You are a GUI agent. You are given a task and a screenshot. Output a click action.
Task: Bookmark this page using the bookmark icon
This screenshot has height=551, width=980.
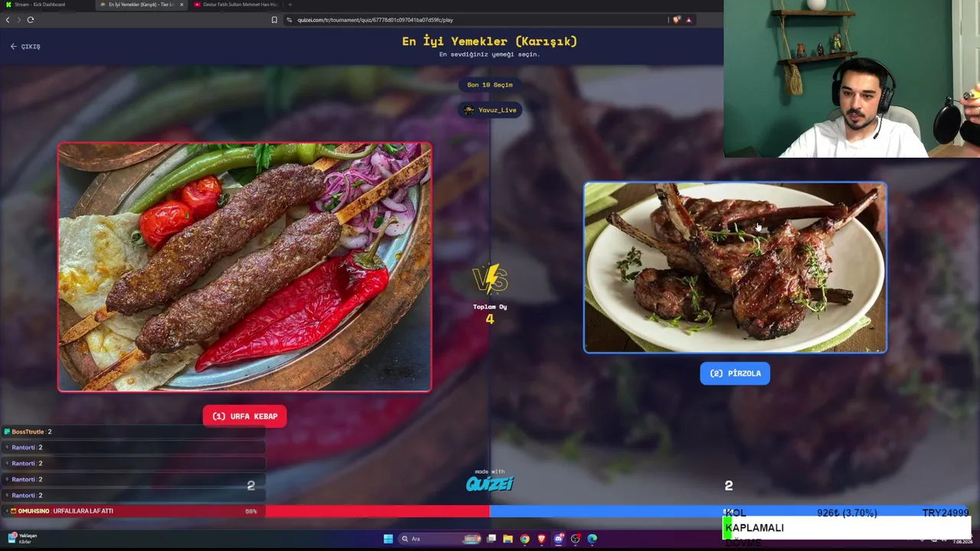coord(274,20)
